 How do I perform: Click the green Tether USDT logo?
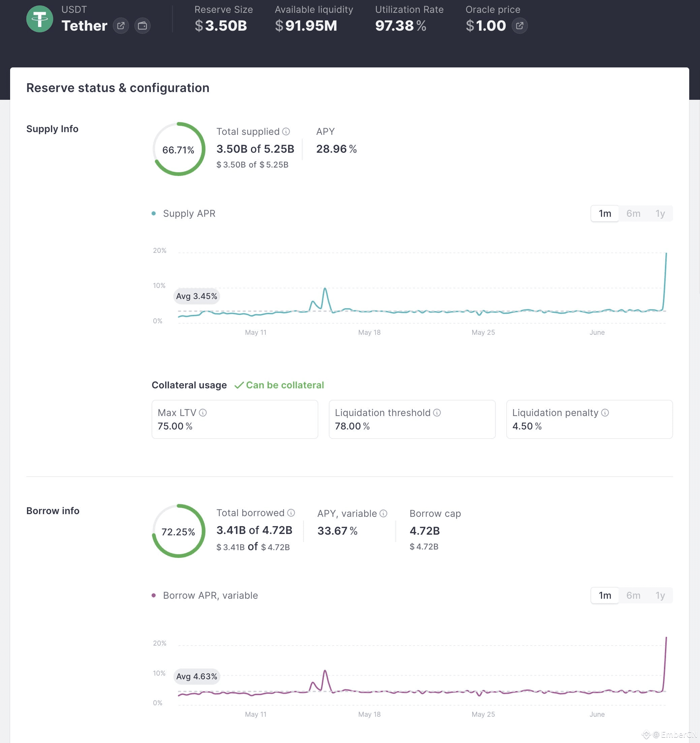coord(40,19)
